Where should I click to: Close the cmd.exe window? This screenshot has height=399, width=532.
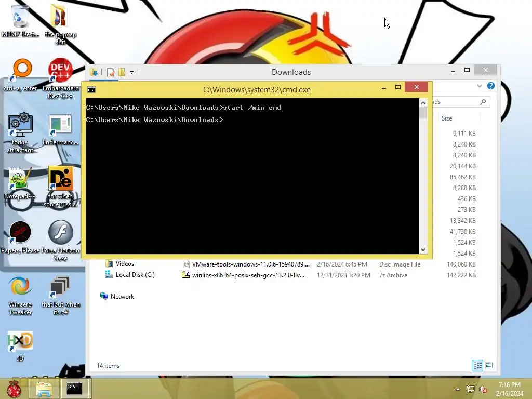[x=417, y=87]
